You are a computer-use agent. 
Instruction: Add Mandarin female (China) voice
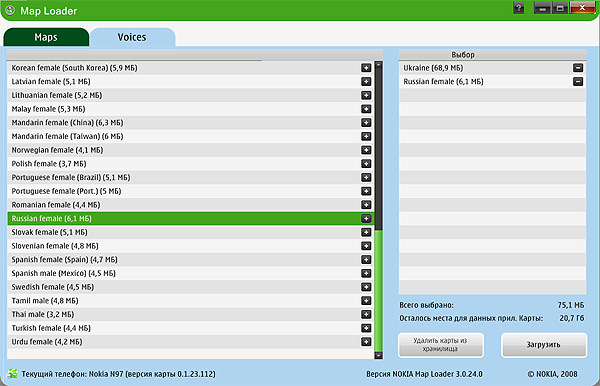pos(366,122)
